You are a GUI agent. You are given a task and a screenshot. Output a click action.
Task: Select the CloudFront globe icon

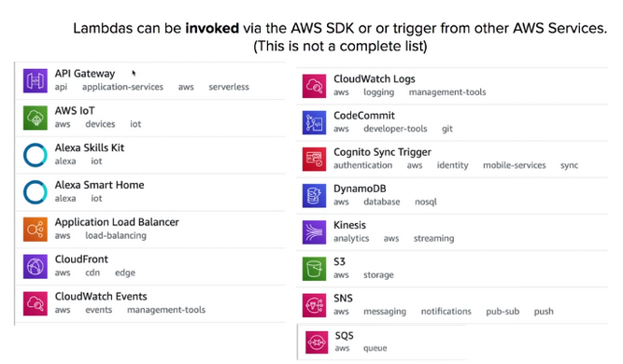coord(35,266)
